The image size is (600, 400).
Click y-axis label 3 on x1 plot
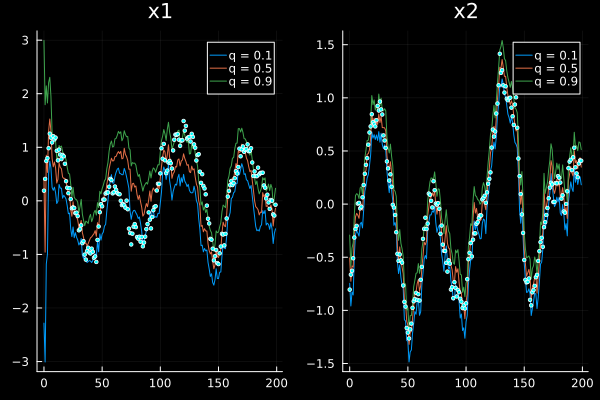pos(25,40)
